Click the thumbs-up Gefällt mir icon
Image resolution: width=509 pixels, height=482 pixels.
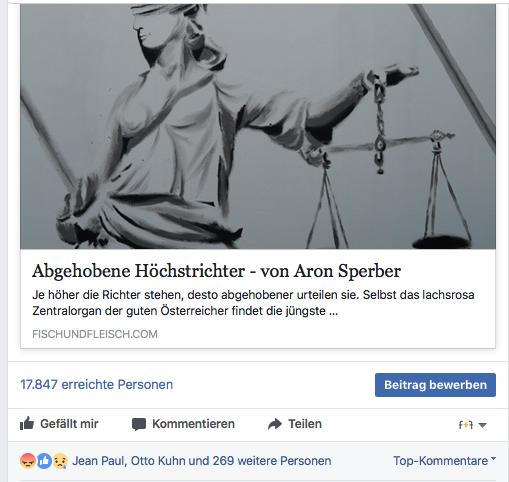(27, 424)
